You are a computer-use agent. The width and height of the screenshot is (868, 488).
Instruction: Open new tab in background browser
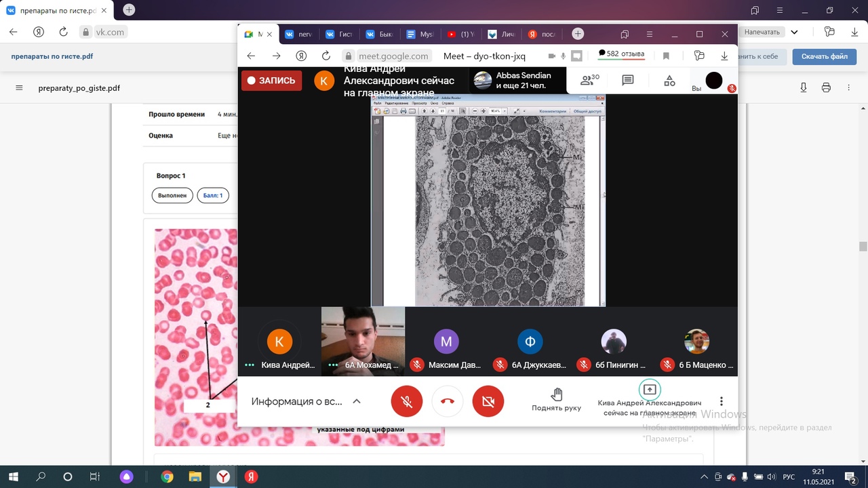coord(129,10)
